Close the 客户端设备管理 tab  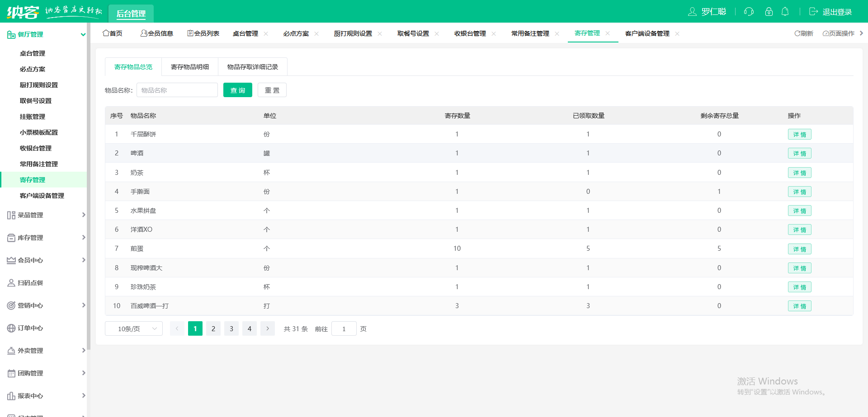pyautogui.click(x=677, y=34)
